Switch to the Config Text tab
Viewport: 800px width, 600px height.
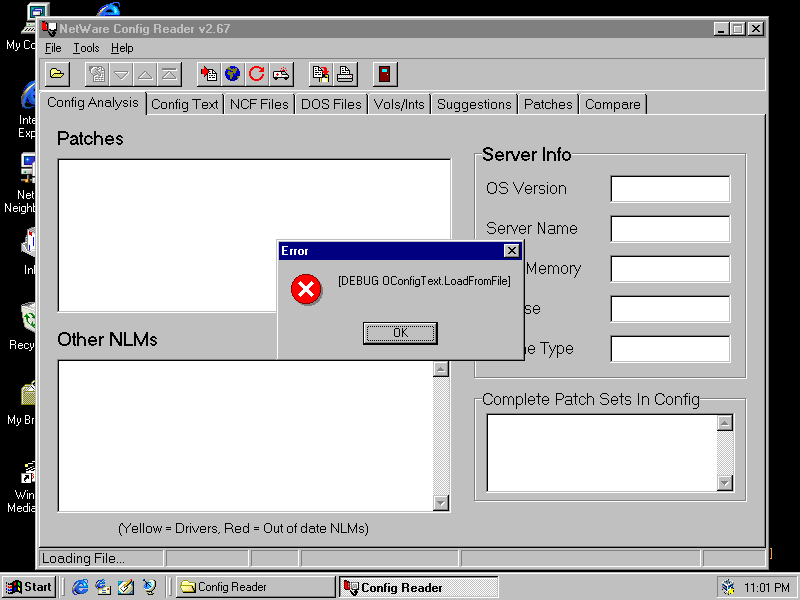click(185, 105)
